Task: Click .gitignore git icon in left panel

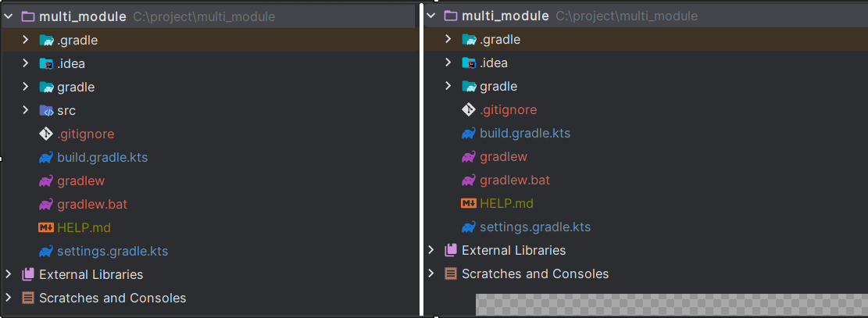Action: [x=46, y=134]
